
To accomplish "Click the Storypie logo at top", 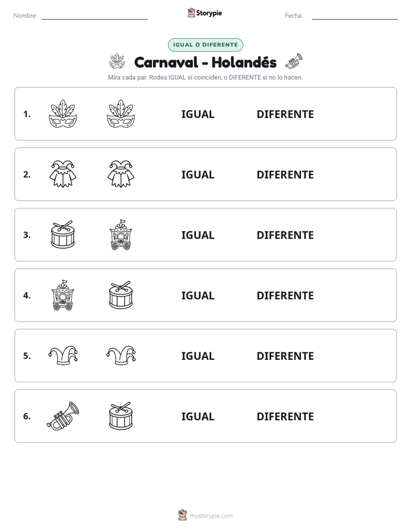I will click(x=205, y=13).
